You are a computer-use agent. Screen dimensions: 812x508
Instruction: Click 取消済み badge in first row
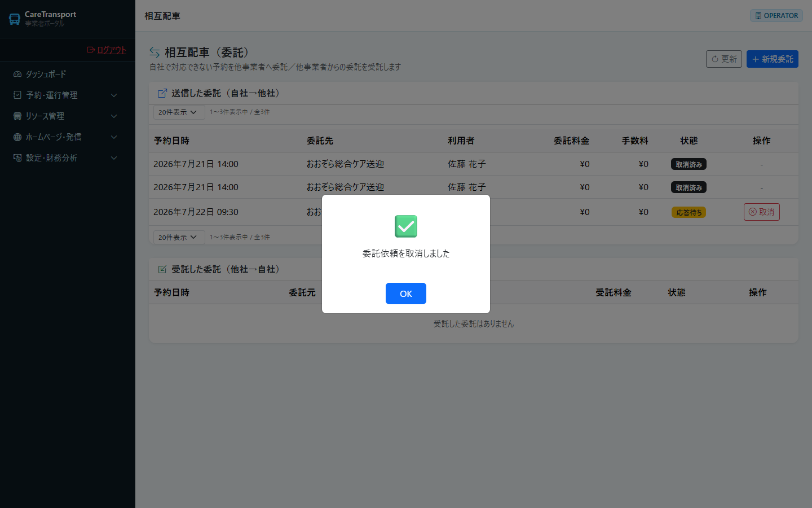[x=689, y=164]
